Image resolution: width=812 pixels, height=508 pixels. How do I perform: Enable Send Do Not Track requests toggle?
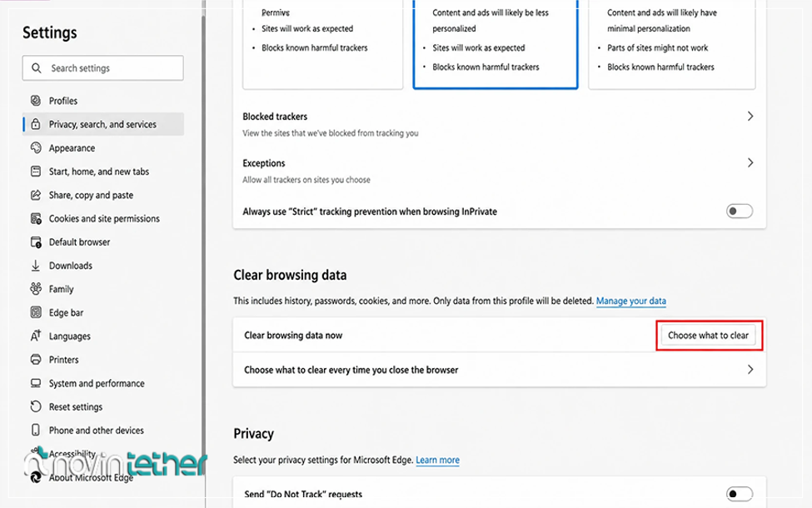tap(739, 494)
